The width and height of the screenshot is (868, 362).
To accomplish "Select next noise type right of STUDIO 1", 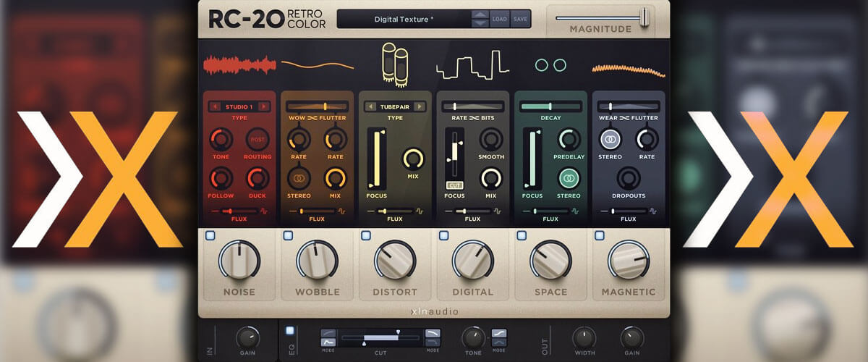I will [x=264, y=106].
